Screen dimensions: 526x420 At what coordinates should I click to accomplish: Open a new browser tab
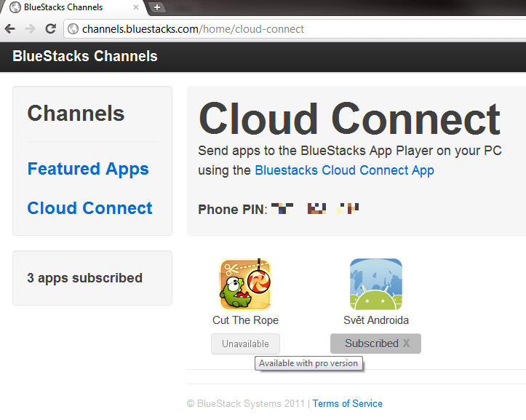point(156,7)
